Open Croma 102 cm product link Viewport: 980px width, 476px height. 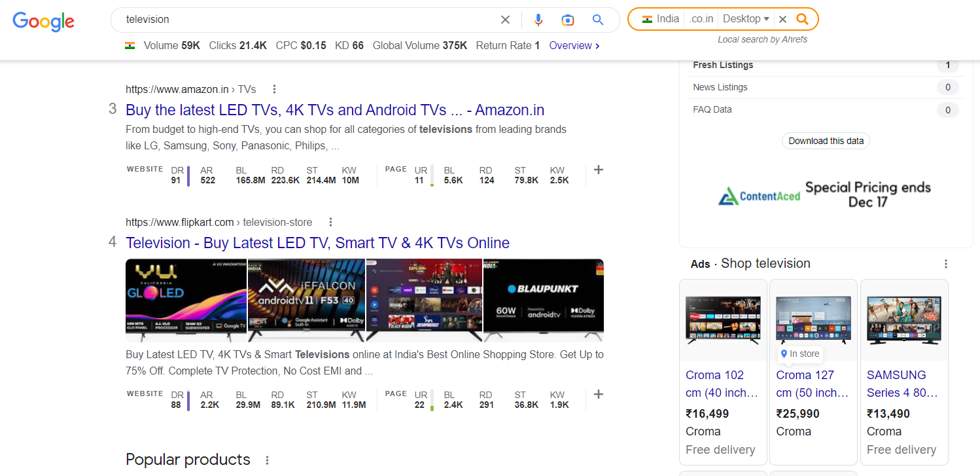click(722, 384)
